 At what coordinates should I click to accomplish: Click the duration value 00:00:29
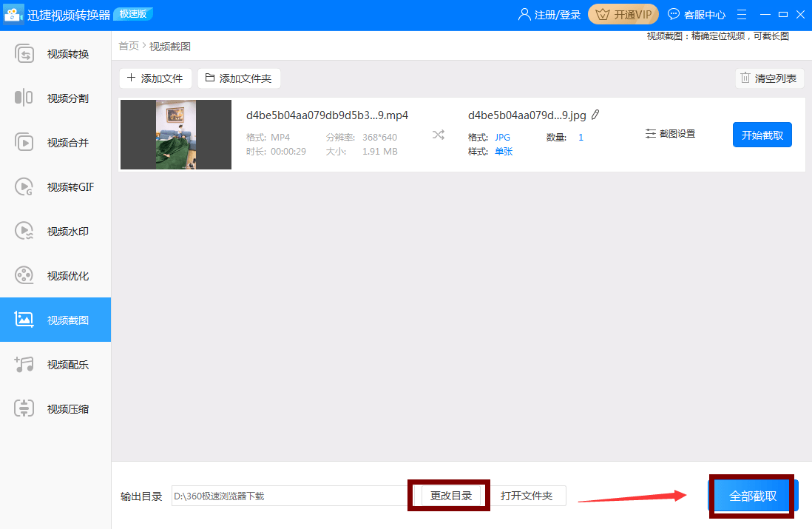coord(288,151)
